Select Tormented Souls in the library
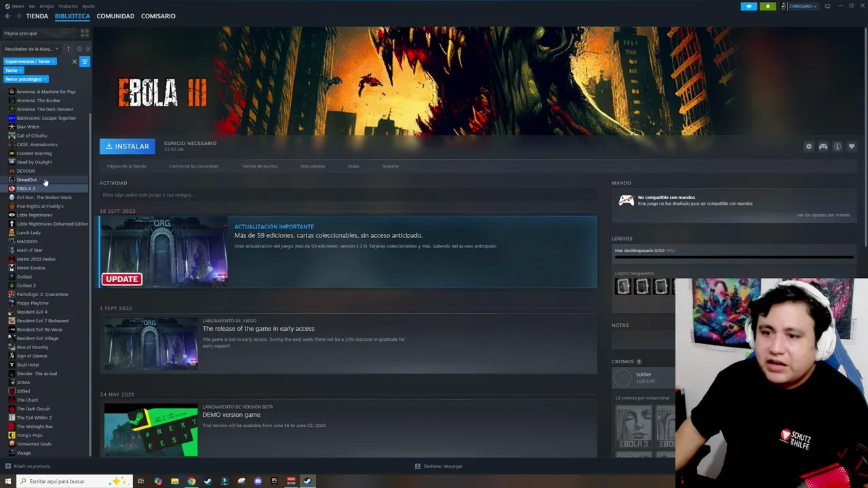The width and height of the screenshot is (868, 488). point(34,444)
